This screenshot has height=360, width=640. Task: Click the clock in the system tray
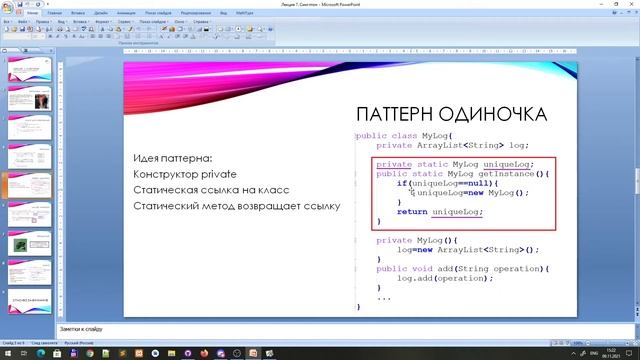point(611,353)
